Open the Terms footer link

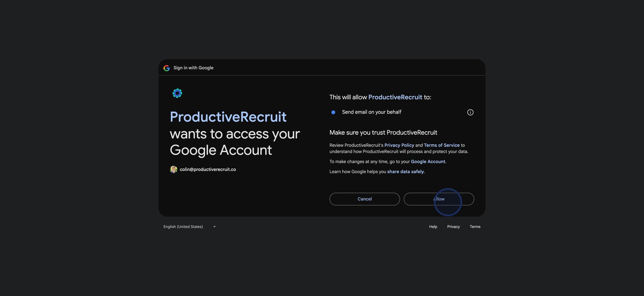[x=475, y=227]
